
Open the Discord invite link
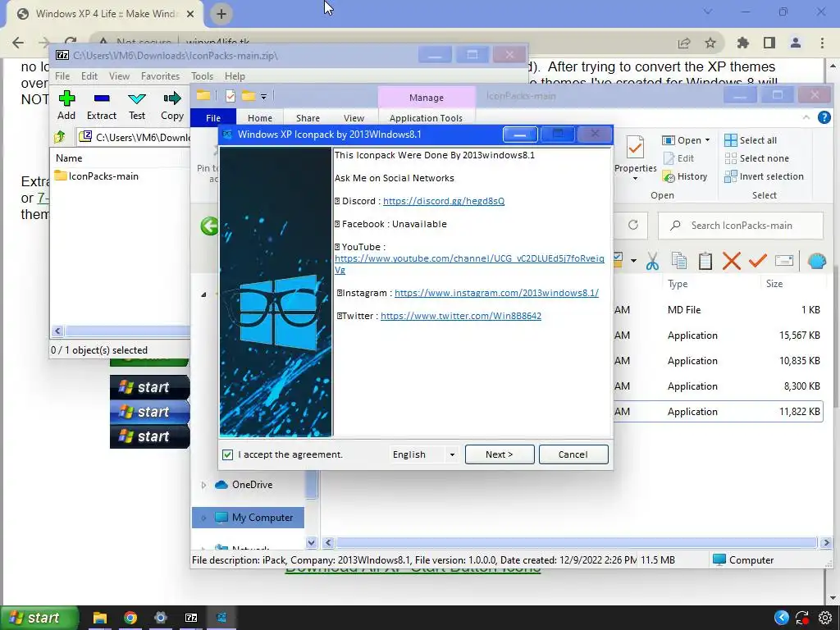(444, 201)
